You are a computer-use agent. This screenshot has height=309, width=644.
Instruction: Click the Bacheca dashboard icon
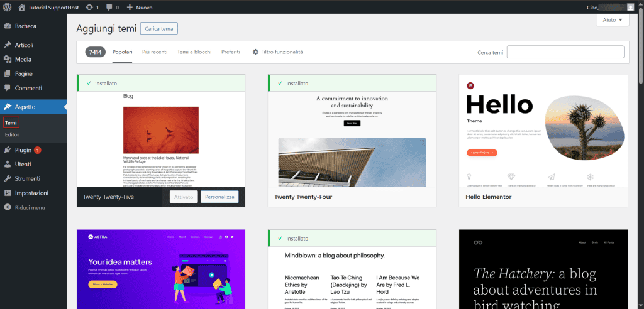click(8, 26)
